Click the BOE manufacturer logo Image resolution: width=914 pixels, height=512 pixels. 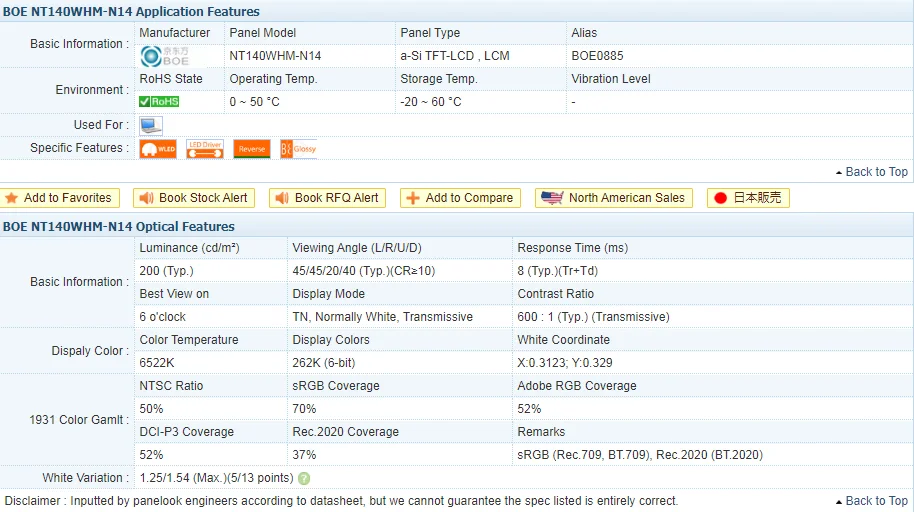164,56
